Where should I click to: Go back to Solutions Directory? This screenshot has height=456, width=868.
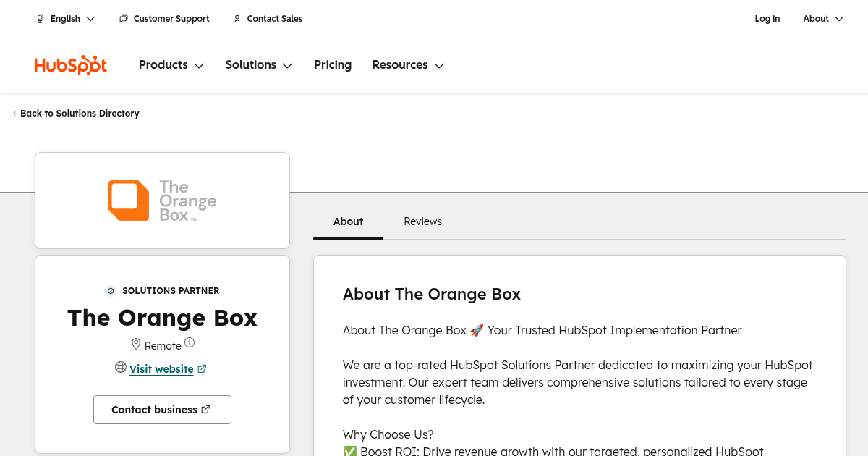[79, 114]
